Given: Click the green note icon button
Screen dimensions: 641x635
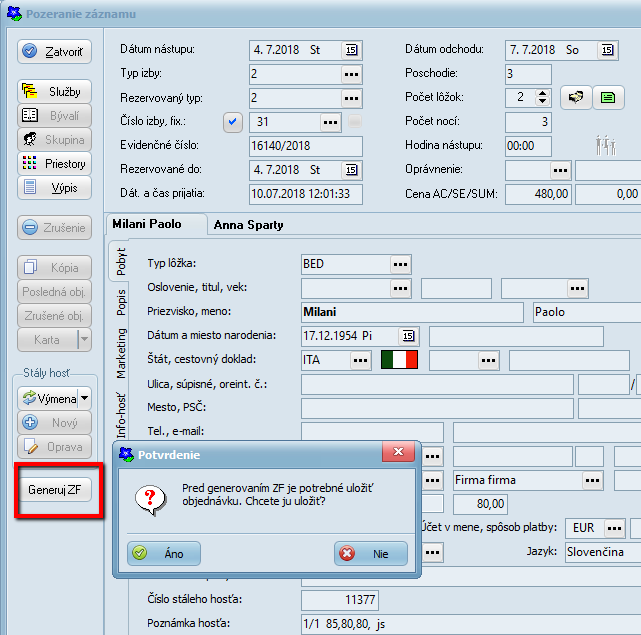Looking at the screenshot, I should point(606,98).
